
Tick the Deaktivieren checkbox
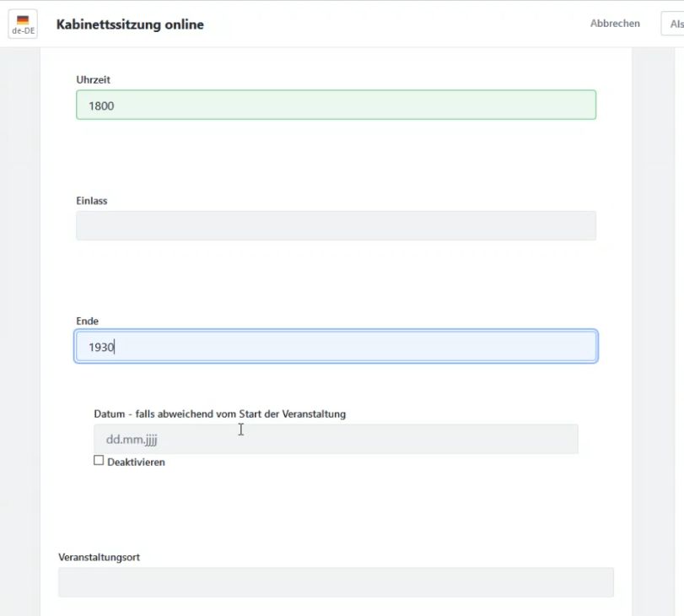point(99,460)
